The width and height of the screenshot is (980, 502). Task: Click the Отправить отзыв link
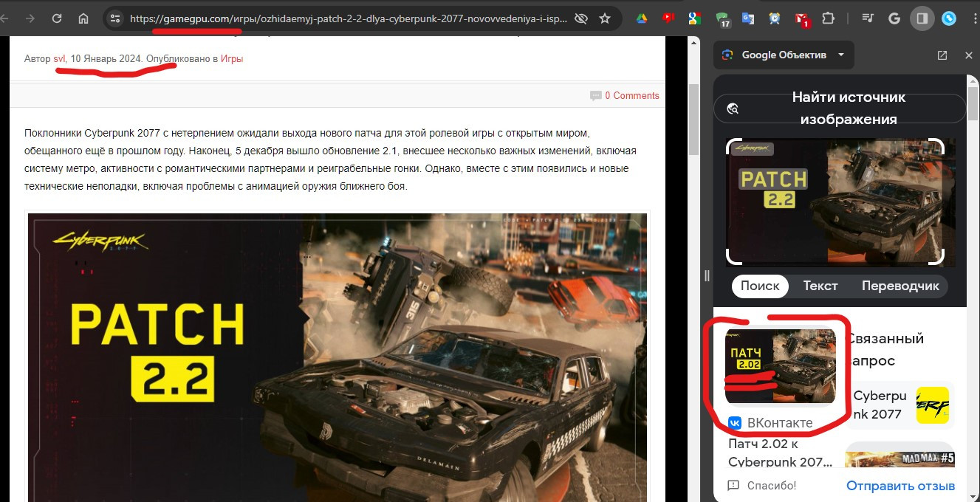900,486
